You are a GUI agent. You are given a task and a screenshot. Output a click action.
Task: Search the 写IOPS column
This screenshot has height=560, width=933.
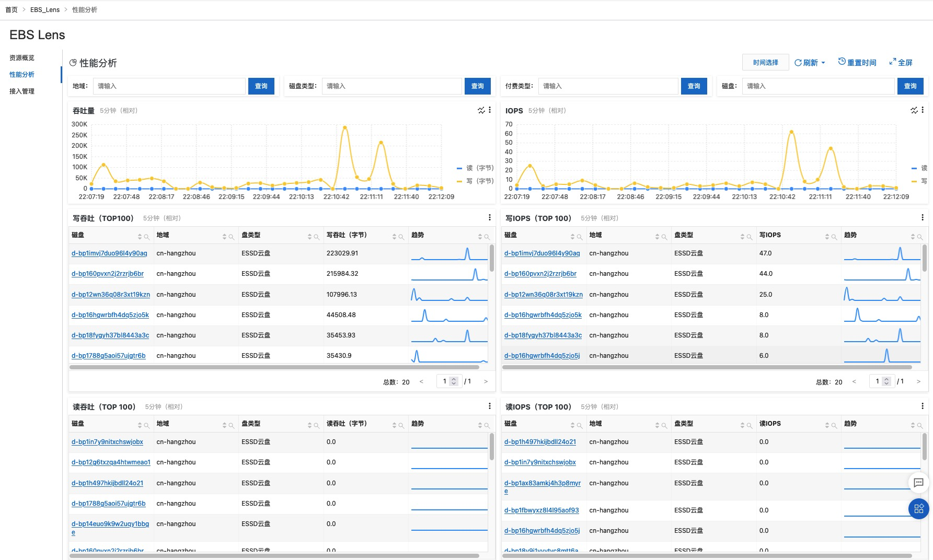tap(834, 237)
